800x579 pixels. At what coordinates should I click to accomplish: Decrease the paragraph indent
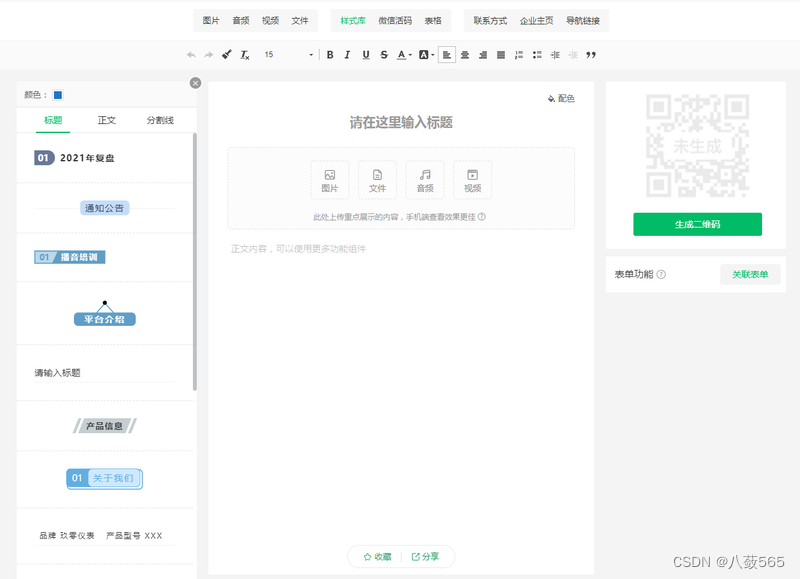(573, 55)
